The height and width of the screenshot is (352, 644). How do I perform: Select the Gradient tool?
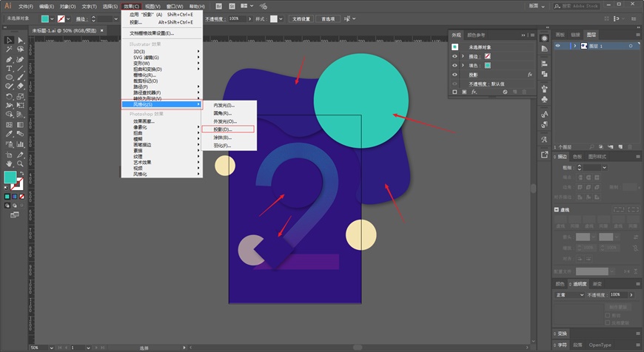tap(20, 124)
